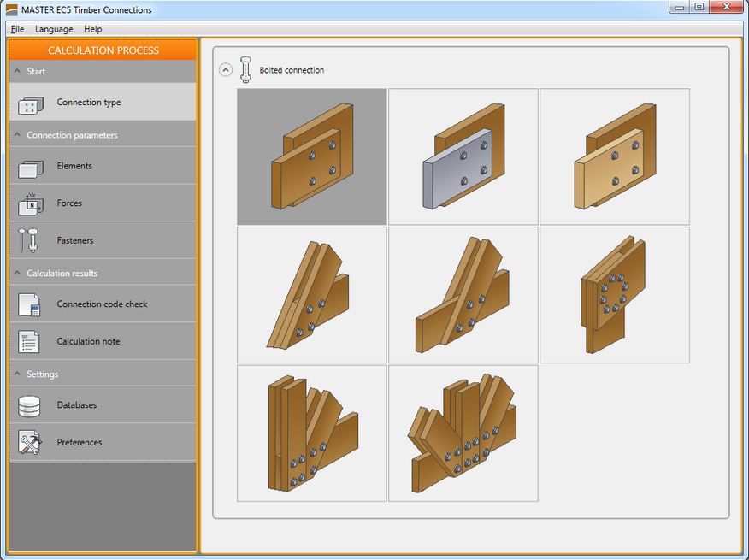Collapse the Settings section header
This screenshot has width=749, height=560.
pyautogui.click(x=16, y=374)
